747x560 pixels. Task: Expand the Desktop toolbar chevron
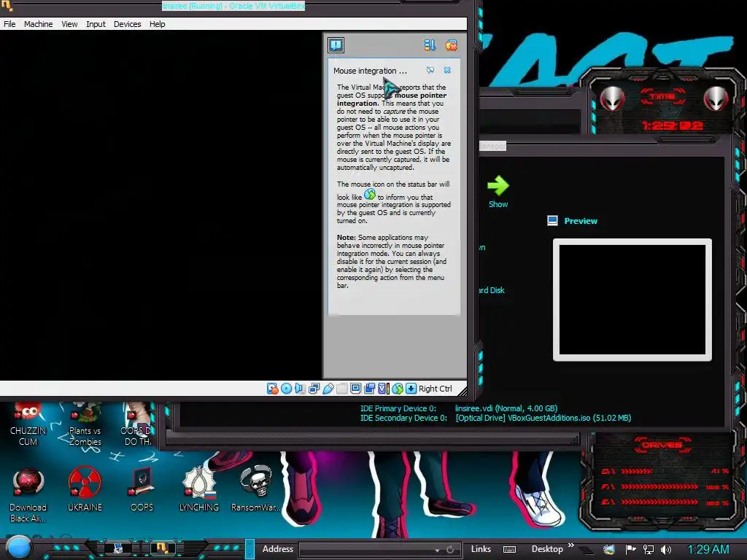[570, 545]
